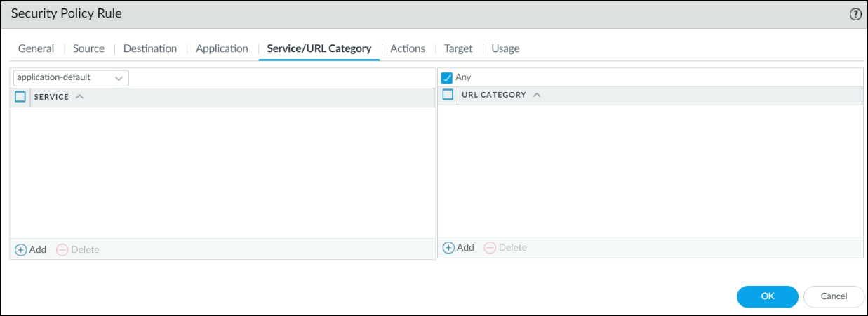Switch to the General tab
Screen dimensions: 868x316
click(x=36, y=48)
